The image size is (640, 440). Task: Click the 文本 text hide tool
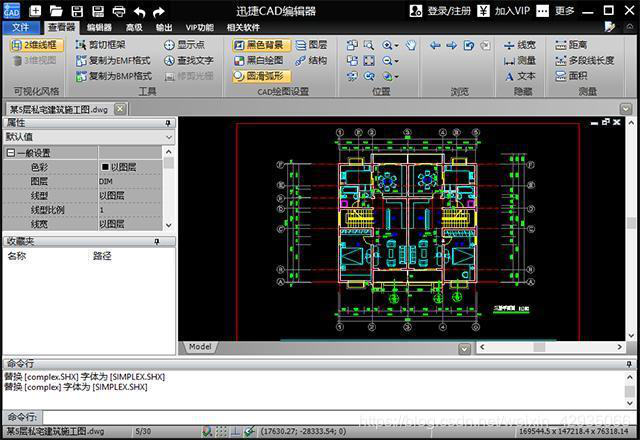tap(520, 76)
